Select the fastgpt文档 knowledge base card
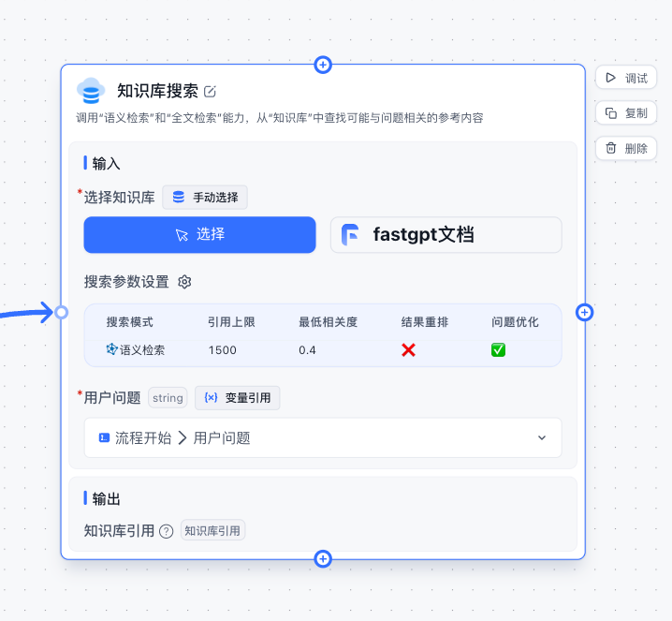 click(x=446, y=235)
